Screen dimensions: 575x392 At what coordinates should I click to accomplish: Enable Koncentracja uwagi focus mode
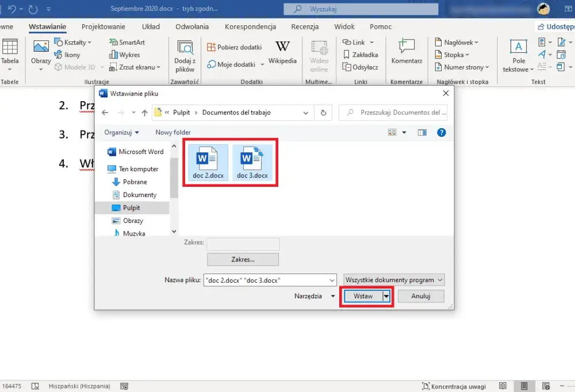click(x=454, y=386)
